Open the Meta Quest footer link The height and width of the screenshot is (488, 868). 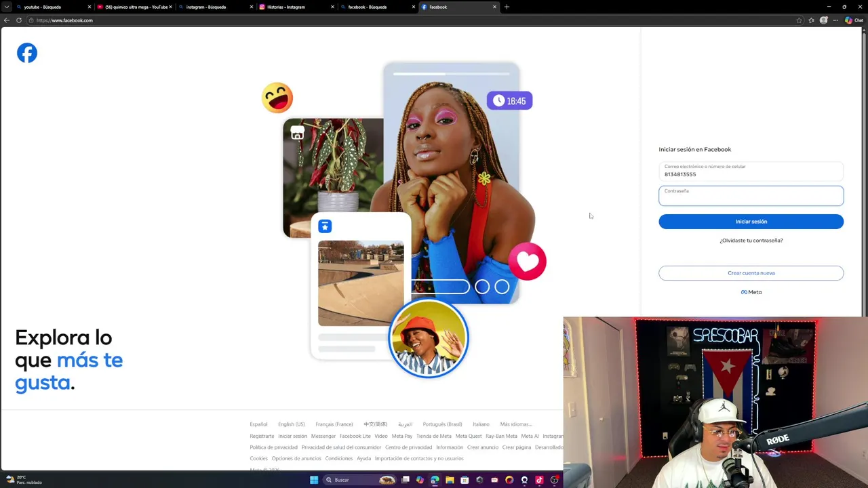[469, 436]
